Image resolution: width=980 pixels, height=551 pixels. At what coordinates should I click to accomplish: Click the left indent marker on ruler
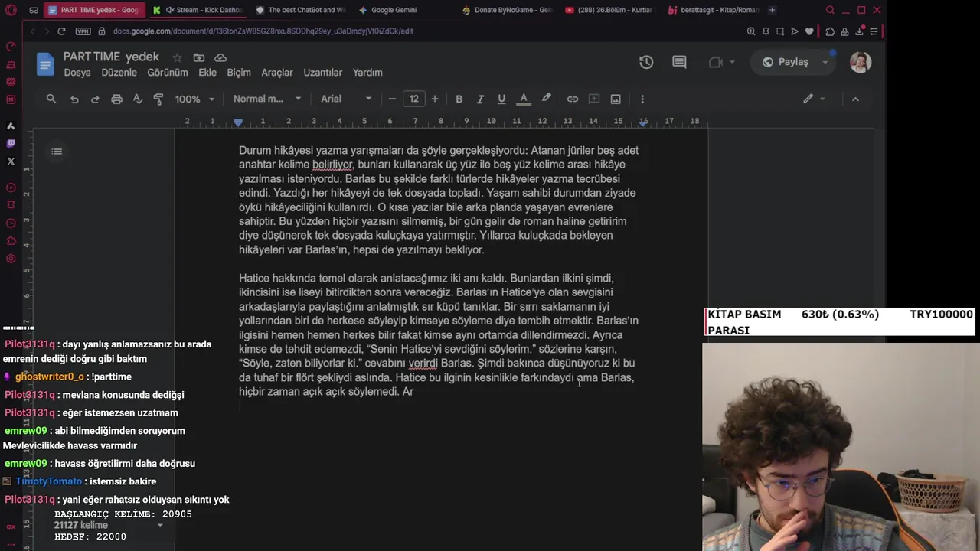(x=238, y=122)
